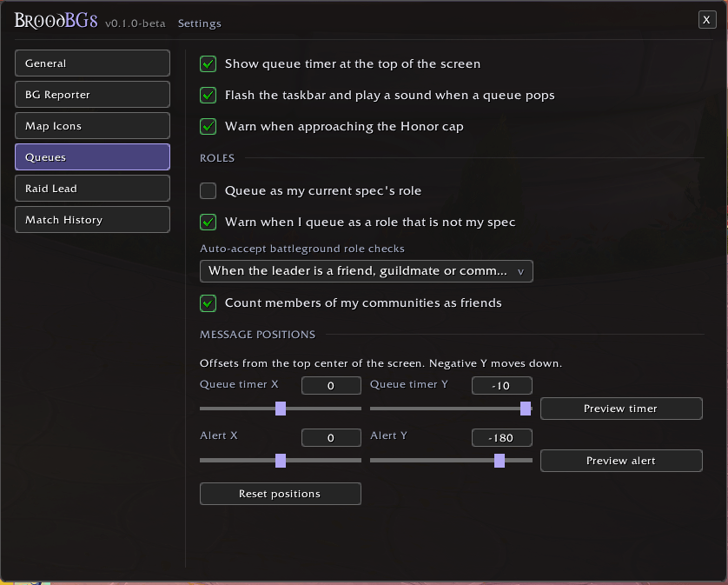Disable showing queue timer at top of screen
Viewport: 728px width, 585px height.
[x=208, y=63]
